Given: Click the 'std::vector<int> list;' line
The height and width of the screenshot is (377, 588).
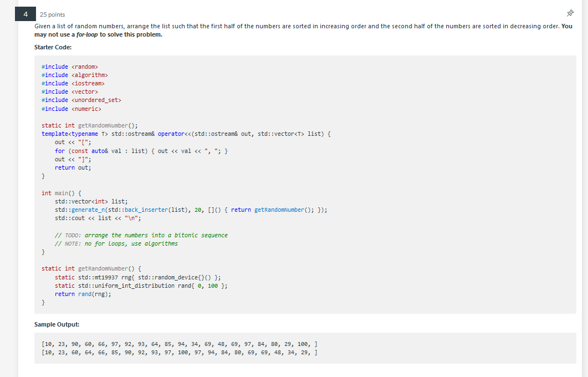Looking at the screenshot, I should (91, 201).
